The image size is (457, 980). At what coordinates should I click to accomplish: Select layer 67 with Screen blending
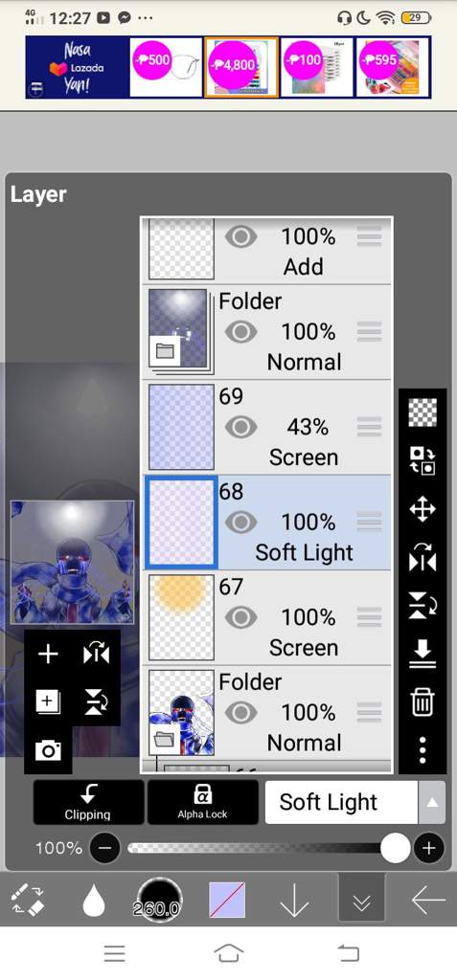pyautogui.click(x=267, y=617)
